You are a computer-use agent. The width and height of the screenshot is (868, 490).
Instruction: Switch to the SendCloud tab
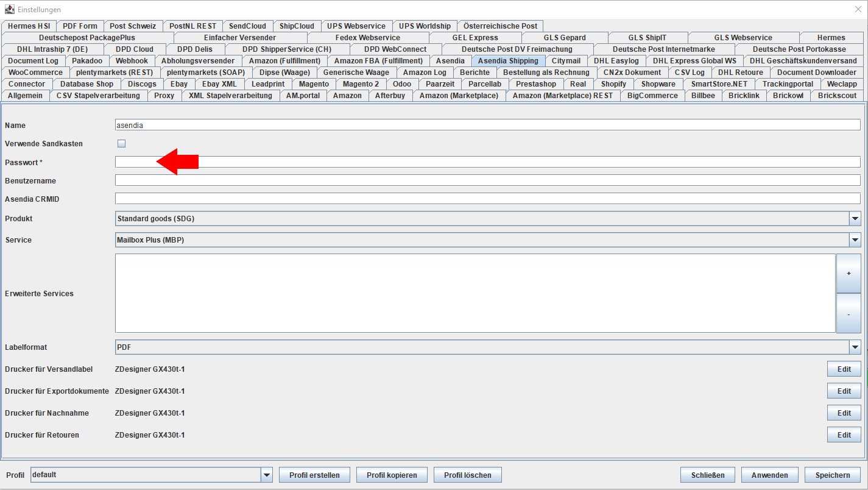[247, 26]
